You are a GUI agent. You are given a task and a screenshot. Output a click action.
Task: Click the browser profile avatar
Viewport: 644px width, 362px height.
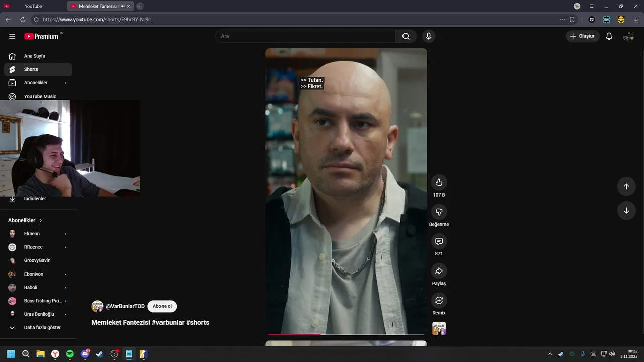tap(577, 6)
